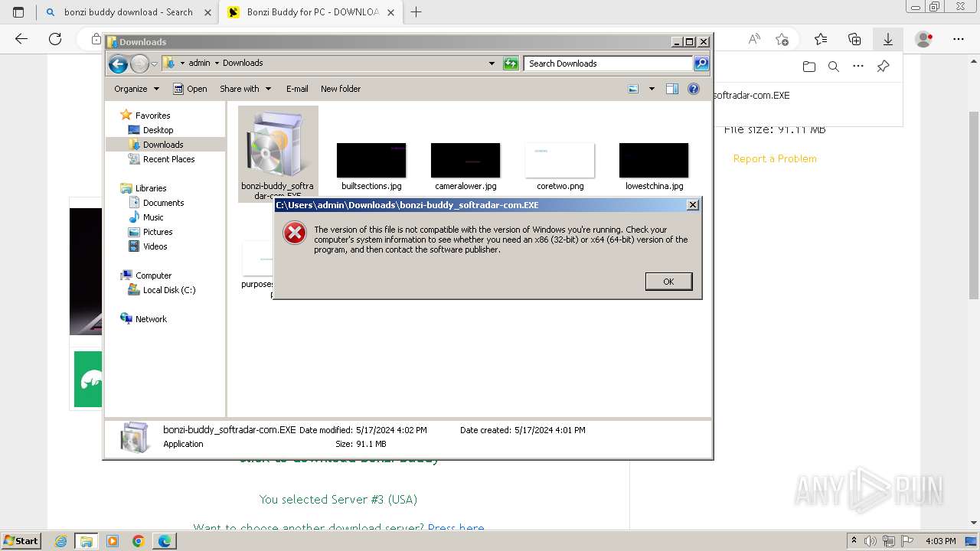Open the Favorites list in Edge

pos(821,39)
